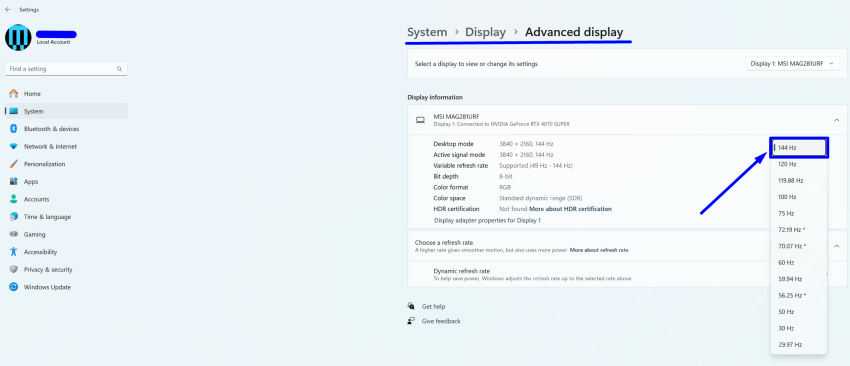This screenshot has width=850, height=366.
Task: Open More about HDR certification link
Action: [570, 209]
